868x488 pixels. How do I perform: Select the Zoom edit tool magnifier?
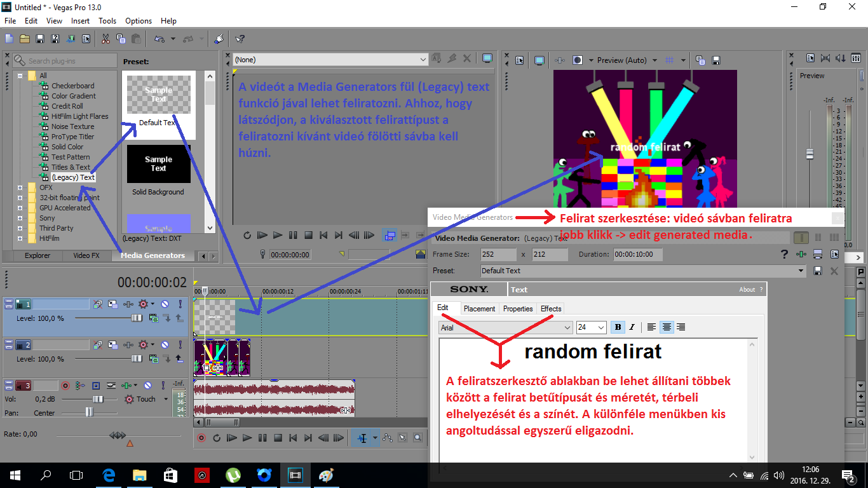pos(417,438)
